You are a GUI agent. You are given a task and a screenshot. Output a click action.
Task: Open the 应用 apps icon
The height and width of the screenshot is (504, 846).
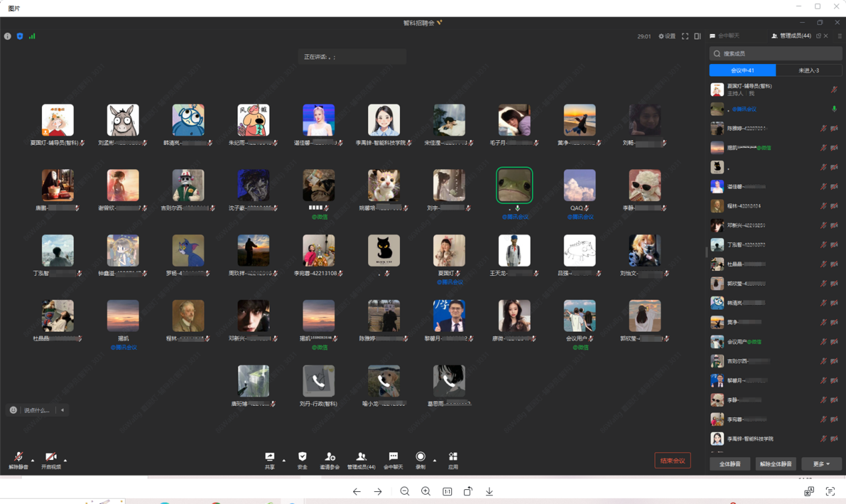coord(453,457)
